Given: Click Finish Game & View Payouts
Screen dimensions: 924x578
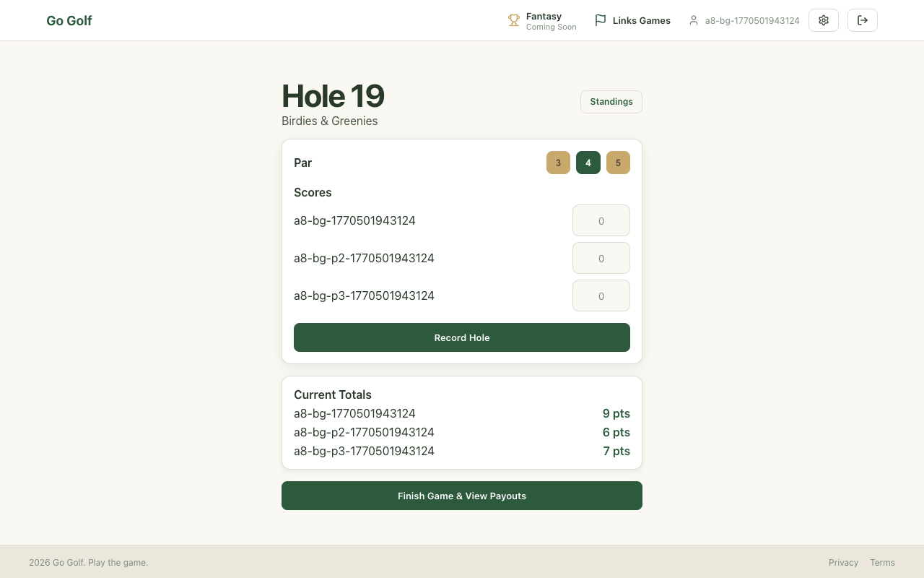Looking at the screenshot, I should (x=462, y=496).
